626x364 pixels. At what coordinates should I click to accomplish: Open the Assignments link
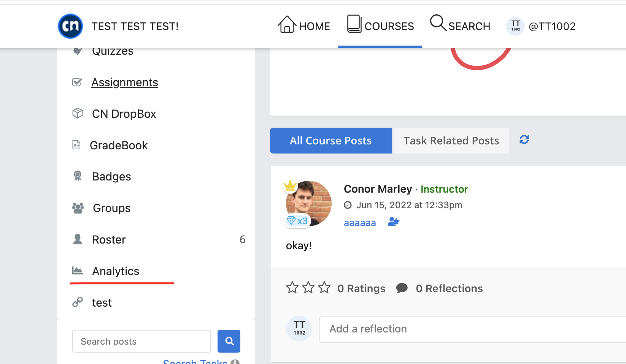(125, 82)
